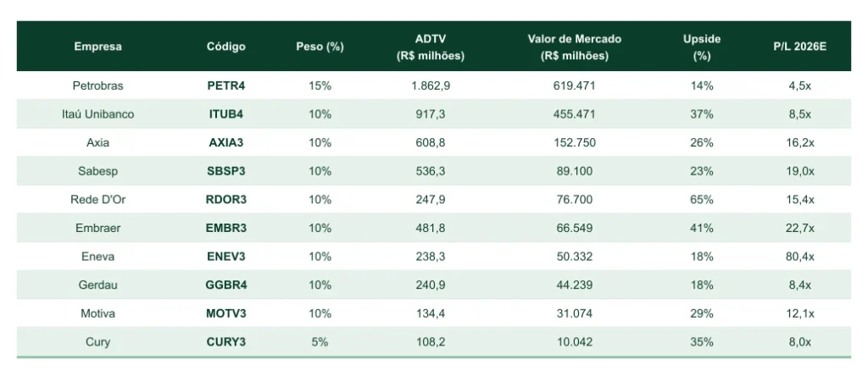Click the AXIA3 ticker code
This screenshot has width=868, height=376.
[x=225, y=142]
